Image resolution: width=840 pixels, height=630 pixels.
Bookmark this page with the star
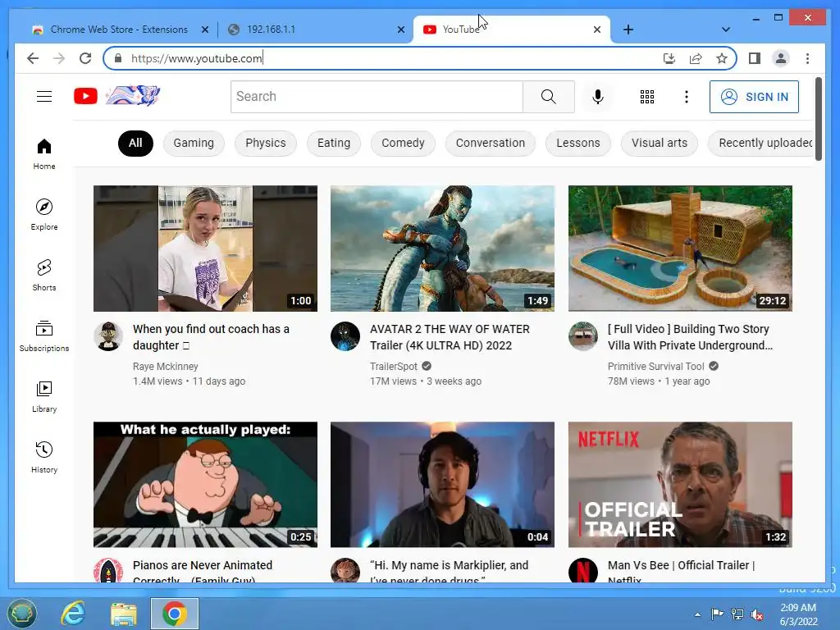click(x=722, y=58)
